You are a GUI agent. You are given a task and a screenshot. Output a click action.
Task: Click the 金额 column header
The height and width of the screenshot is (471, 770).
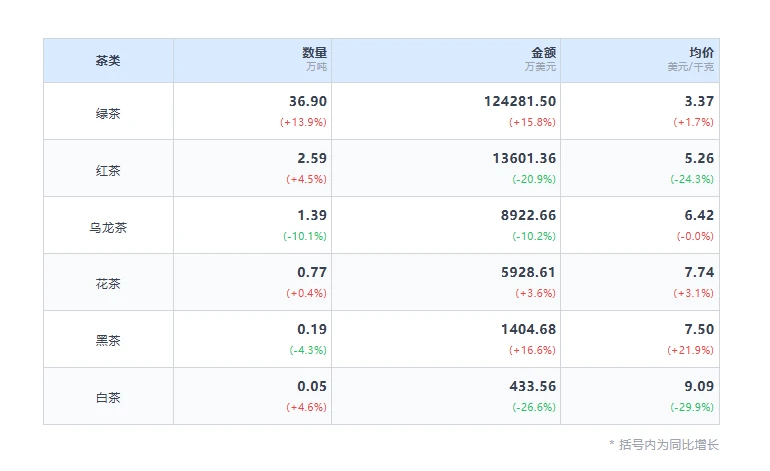click(446, 60)
